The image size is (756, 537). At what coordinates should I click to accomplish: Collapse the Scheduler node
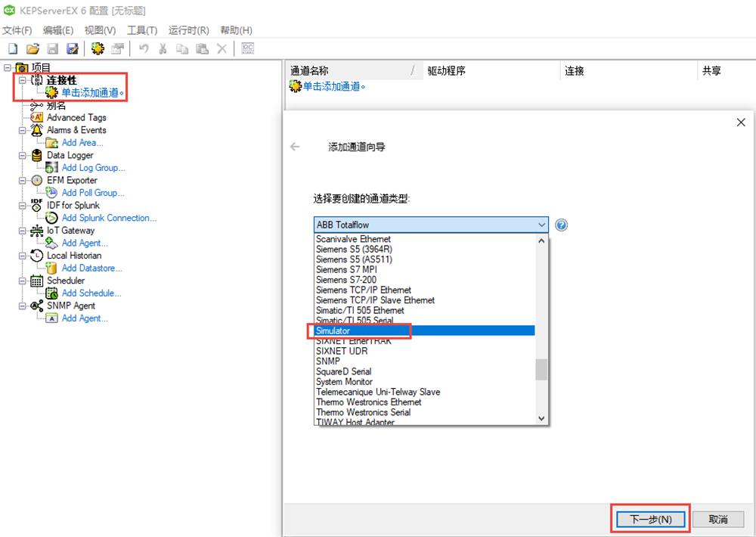point(22,281)
